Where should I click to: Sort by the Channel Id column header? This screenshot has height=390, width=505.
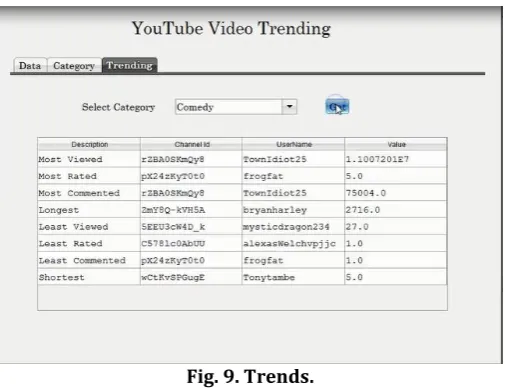click(x=192, y=144)
